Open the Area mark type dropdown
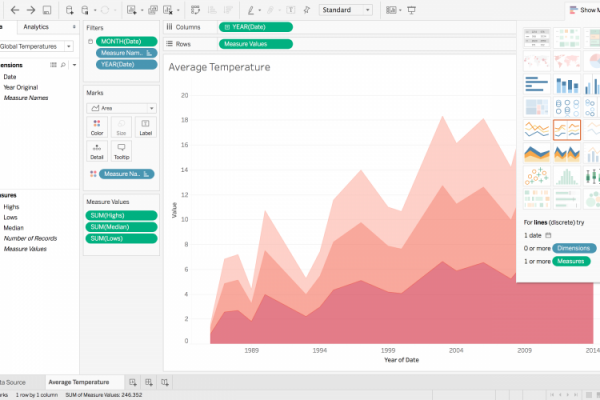Image resolution: width=600 pixels, height=400 pixels. click(x=122, y=107)
